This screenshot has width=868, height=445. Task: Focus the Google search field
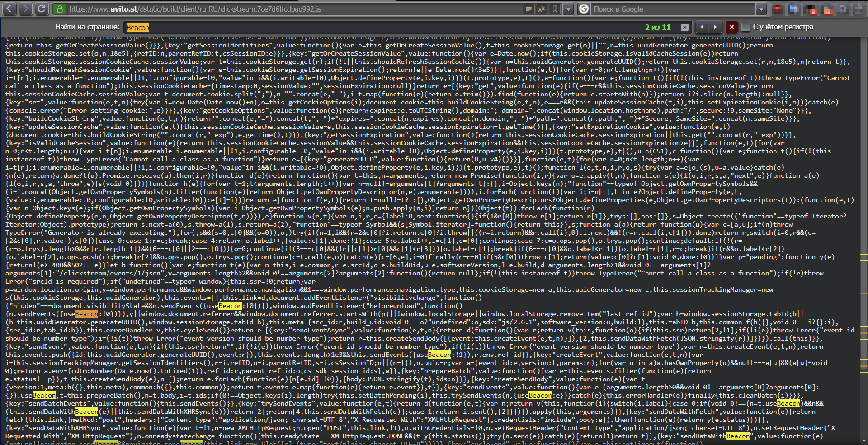(673, 9)
